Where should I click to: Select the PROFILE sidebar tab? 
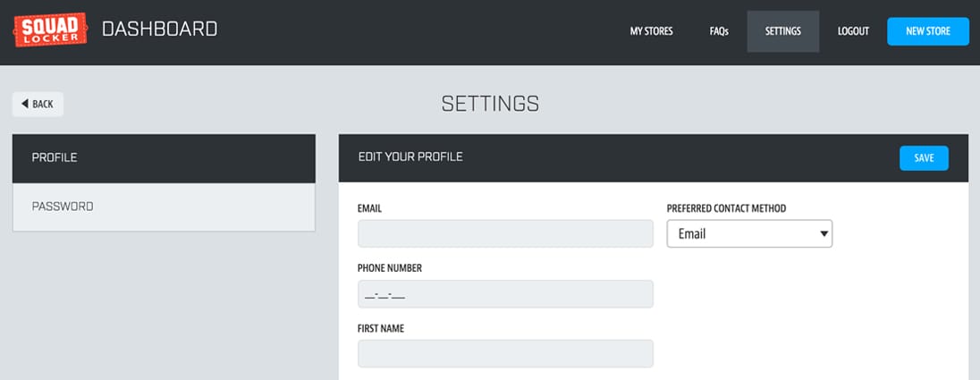tap(164, 158)
